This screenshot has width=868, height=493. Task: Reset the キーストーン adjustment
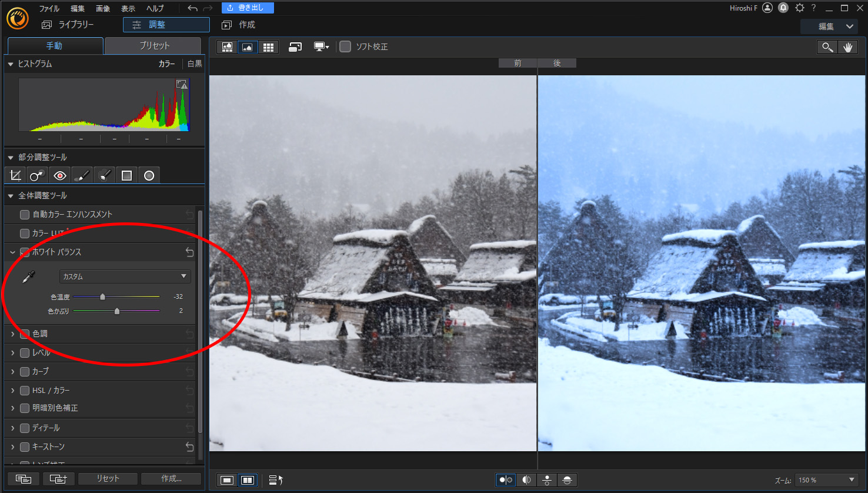click(189, 447)
